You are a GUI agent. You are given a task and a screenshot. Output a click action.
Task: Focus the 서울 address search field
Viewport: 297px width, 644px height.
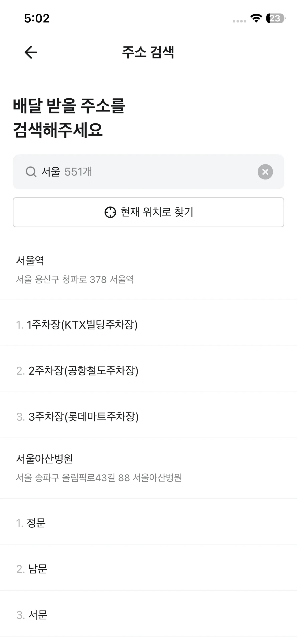[x=143, y=172]
